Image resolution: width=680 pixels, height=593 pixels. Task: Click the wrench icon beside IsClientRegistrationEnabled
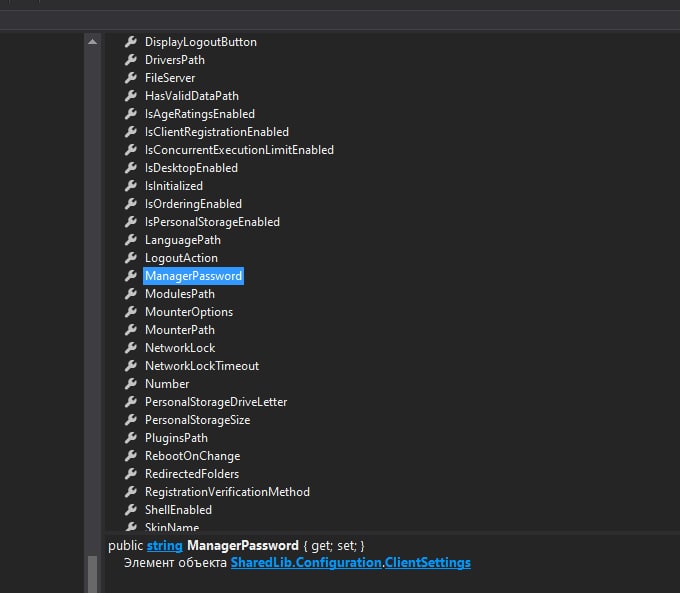click(x=131, y=132)
